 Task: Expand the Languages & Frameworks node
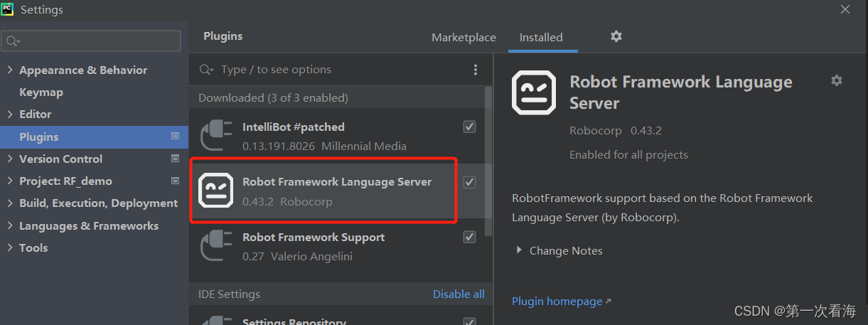tap(10, 225)
